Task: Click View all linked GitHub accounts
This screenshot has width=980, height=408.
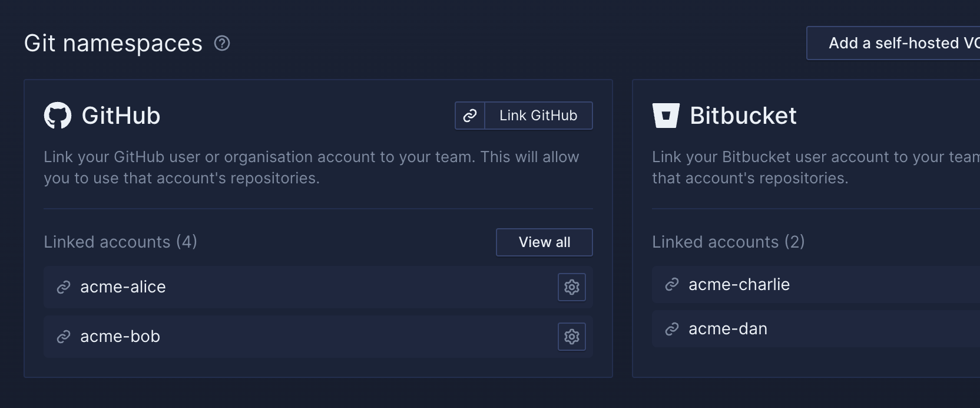Action: [x=544, y=242]
